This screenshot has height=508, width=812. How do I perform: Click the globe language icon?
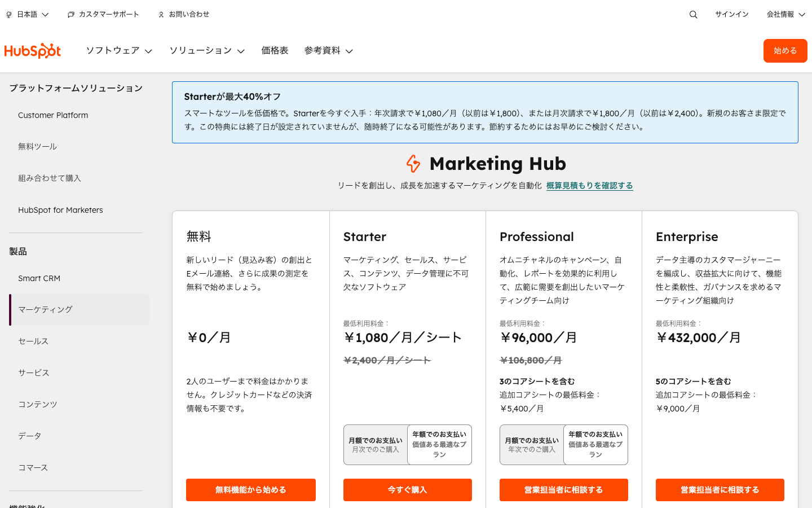(x=8, y=14)
